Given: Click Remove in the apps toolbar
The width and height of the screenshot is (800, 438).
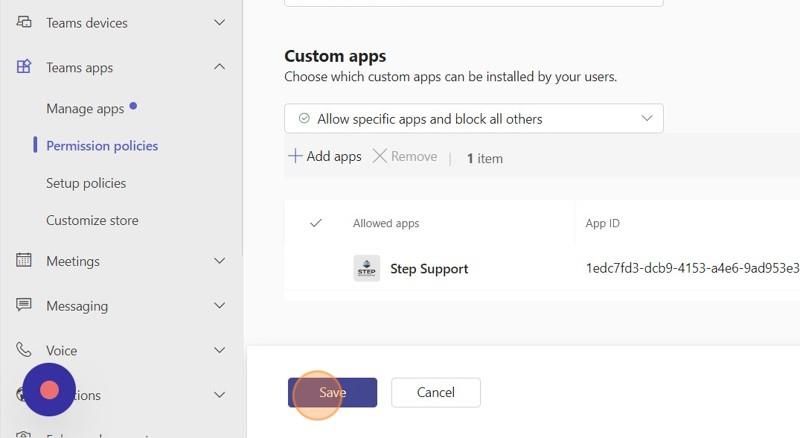Looking at the screenshot, I should coord(405,156).
